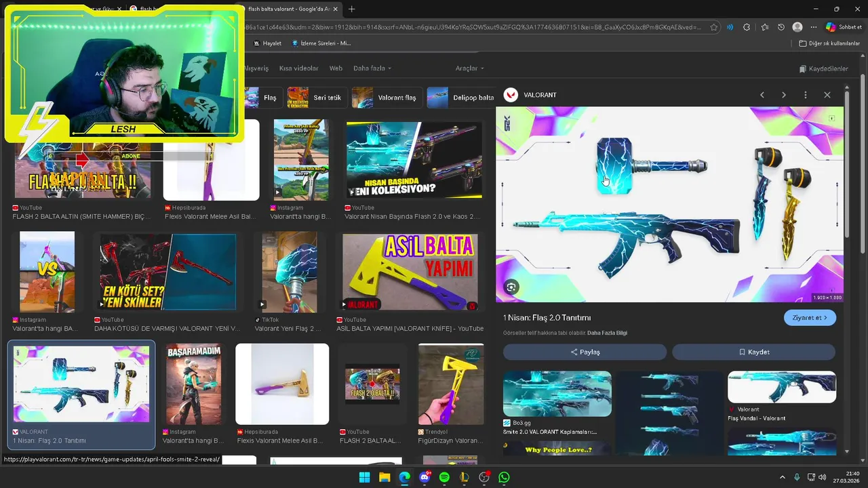The height and width of the screenshot is (488, 868).
Task: Open the BAŞARAMADIM Instagram thumbnail
Action: (194, 384)
